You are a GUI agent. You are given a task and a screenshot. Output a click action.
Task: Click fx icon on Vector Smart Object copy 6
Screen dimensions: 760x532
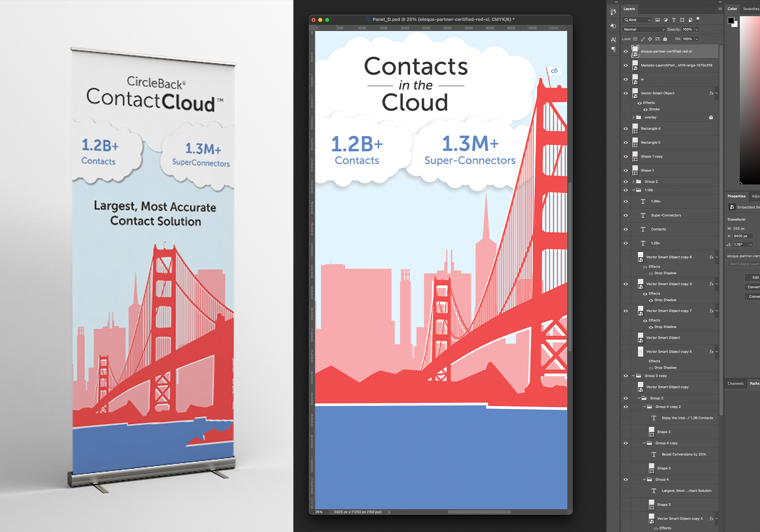pos(711,257)
